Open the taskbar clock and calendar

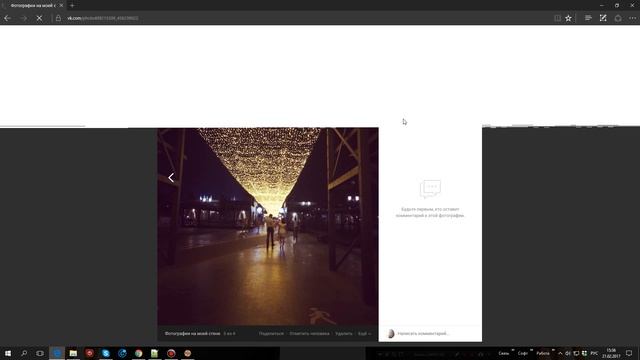[x=611, y=353]
